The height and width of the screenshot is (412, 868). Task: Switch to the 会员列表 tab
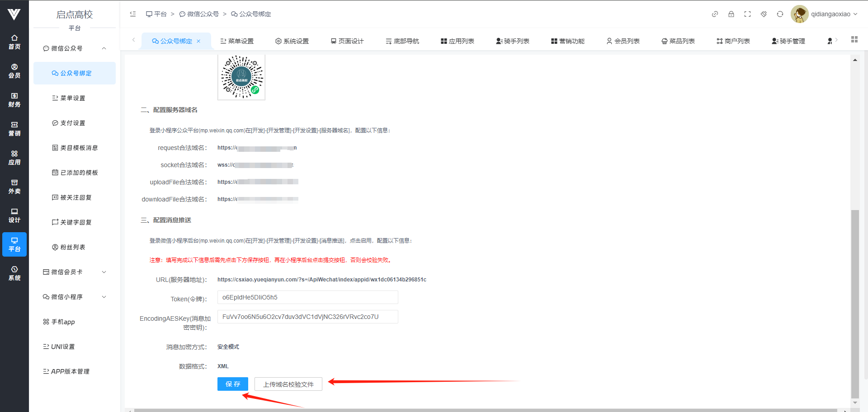coord(623,41)
